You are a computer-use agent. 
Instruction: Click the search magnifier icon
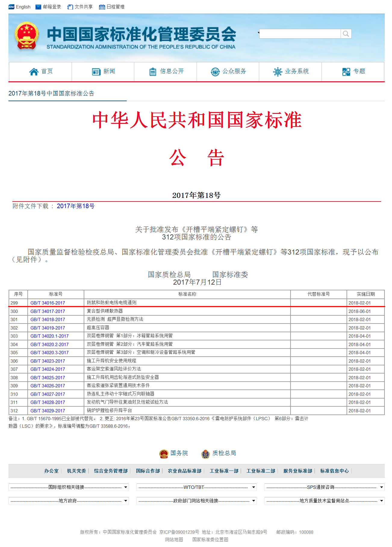pyautogui.click(x=346, y=34)
